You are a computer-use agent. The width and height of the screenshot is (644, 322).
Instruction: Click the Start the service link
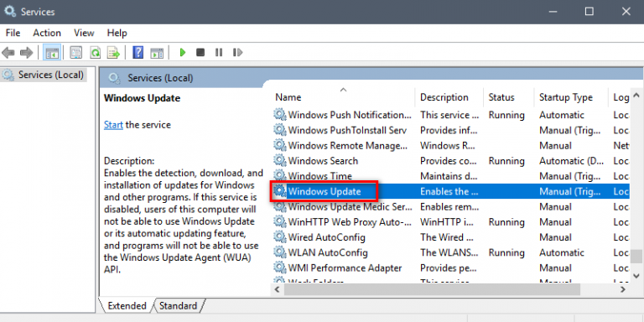pyautogui.click(x=113, y=125)
